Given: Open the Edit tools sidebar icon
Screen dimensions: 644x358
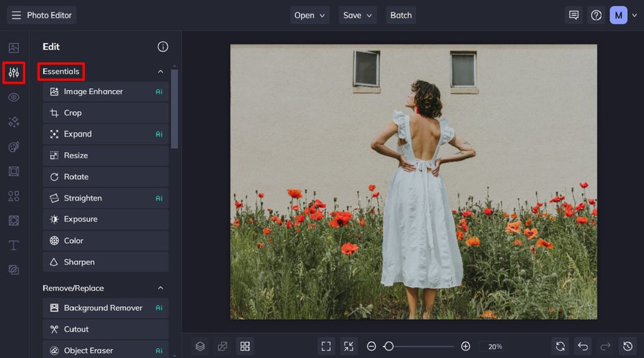Looking at the screenshot, I should (14, 72).
